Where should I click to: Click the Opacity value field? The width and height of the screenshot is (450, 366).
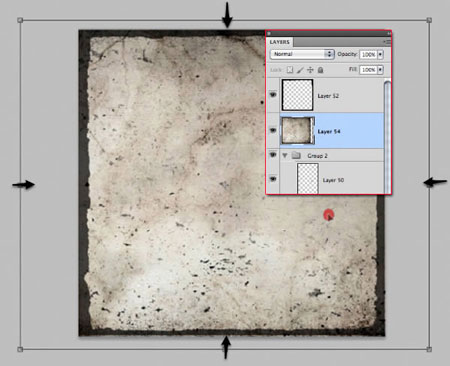368,54
